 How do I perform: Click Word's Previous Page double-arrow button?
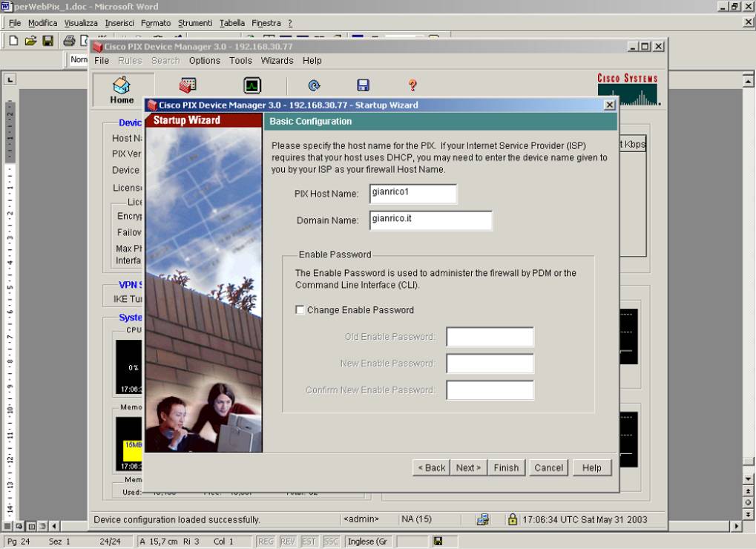[x=748, y=491]
